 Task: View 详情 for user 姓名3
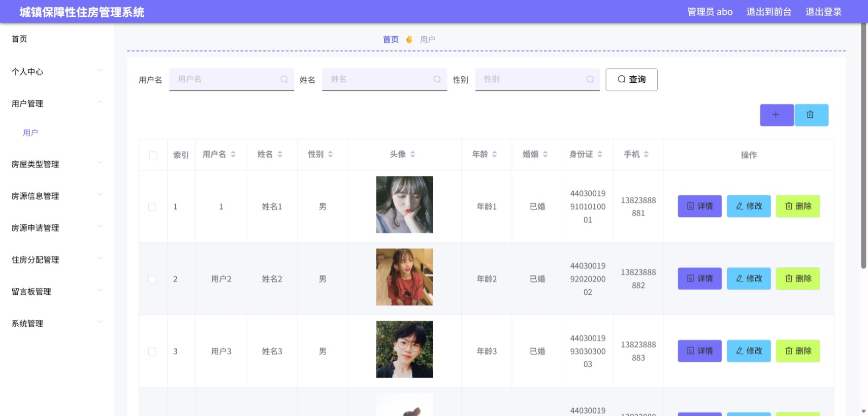coord(700,351)
